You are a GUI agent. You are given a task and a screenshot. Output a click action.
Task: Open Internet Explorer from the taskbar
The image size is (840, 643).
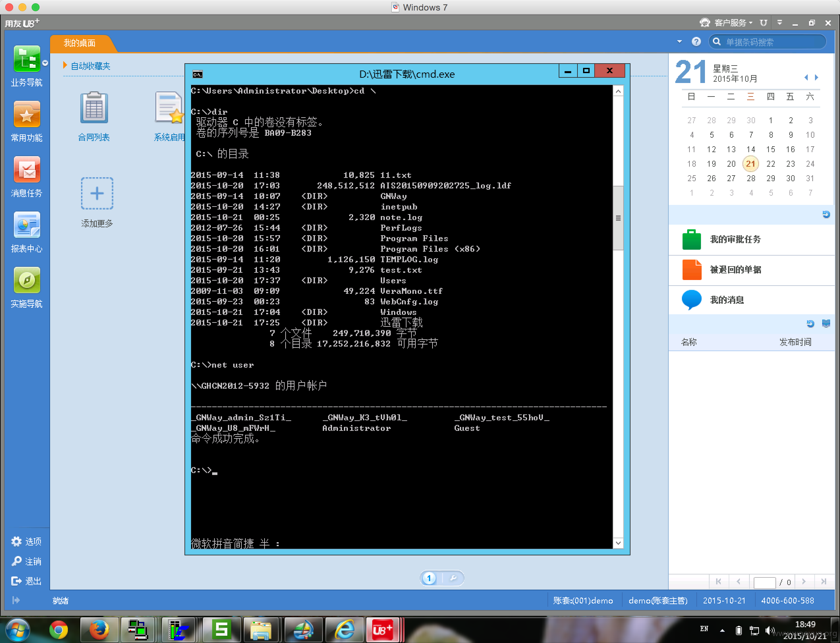click(x=345, y=629)
